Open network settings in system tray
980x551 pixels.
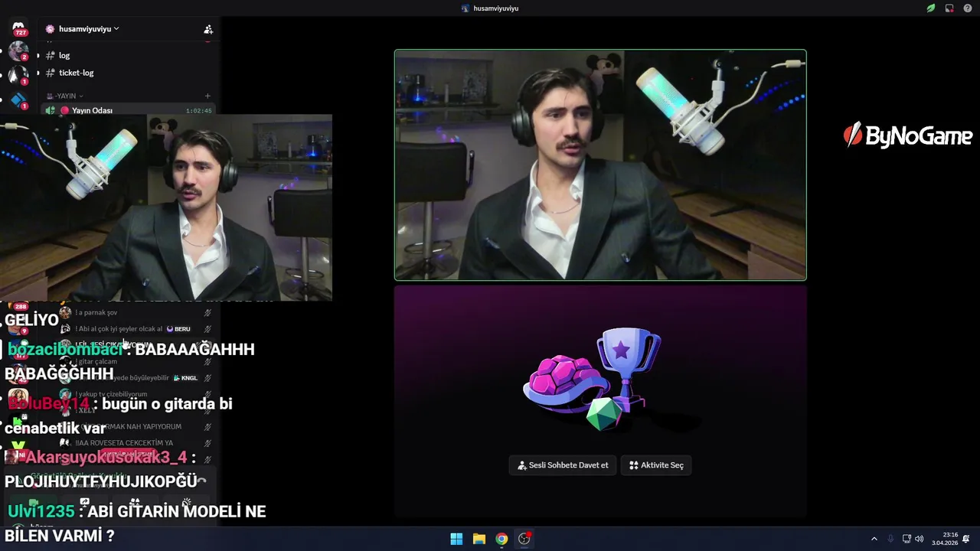click(906, 539)
